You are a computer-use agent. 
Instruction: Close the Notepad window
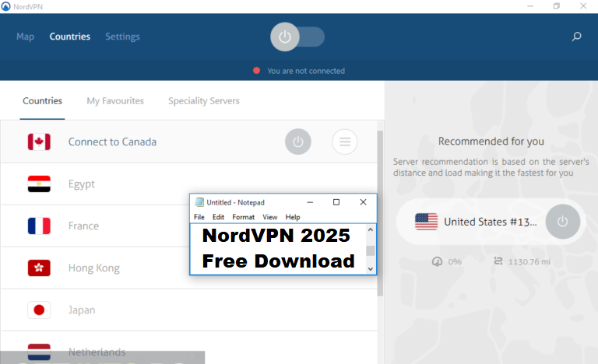tap(363, 202)
